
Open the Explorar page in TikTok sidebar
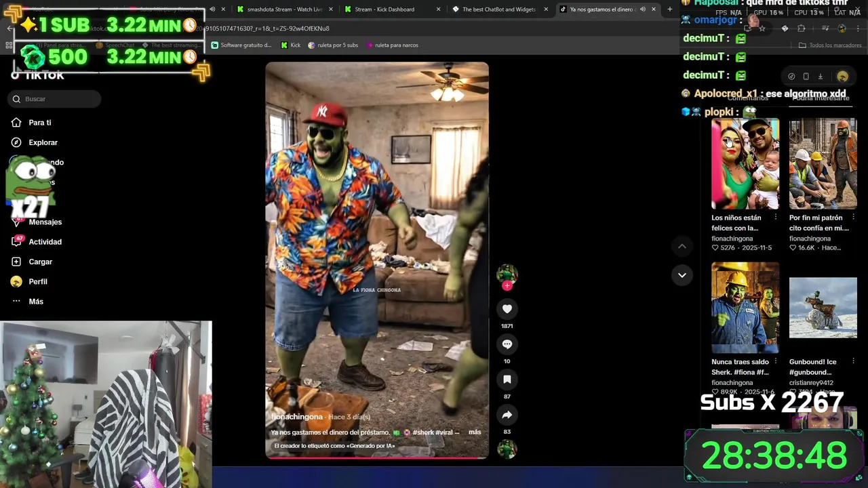35,142
